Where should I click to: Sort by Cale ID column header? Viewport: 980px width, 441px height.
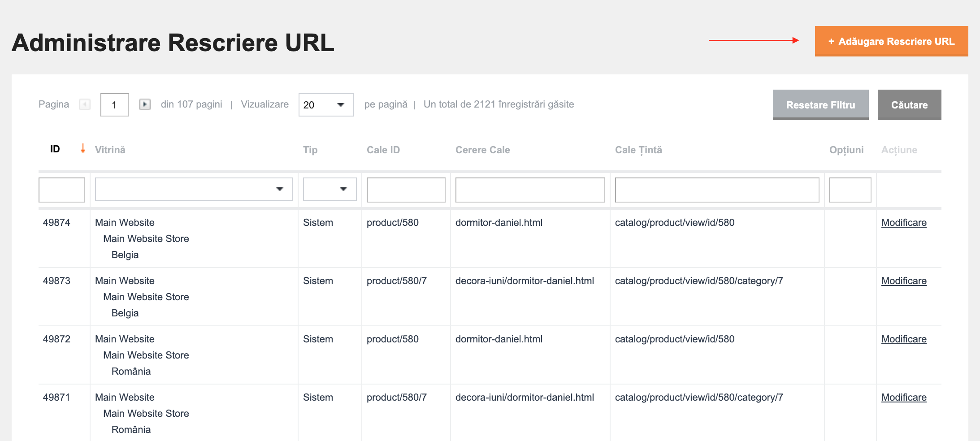383,150
